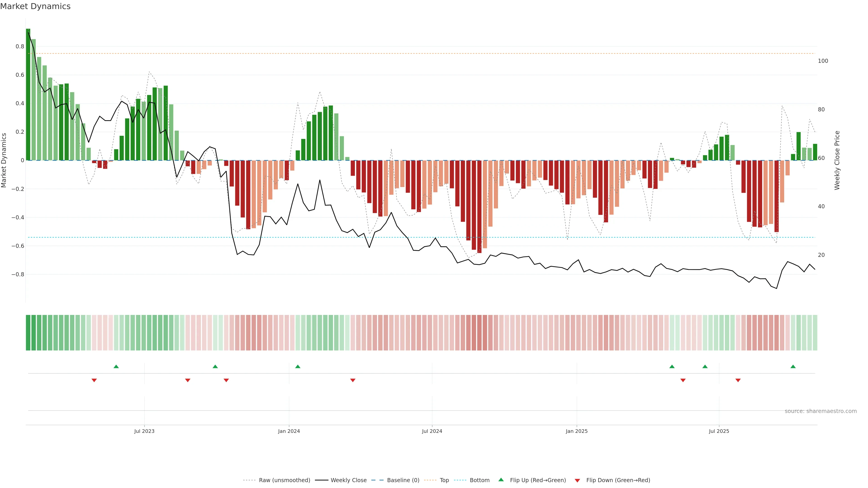
Task: Click the Jul 2023 x-axis label
Action: point(144,431)
